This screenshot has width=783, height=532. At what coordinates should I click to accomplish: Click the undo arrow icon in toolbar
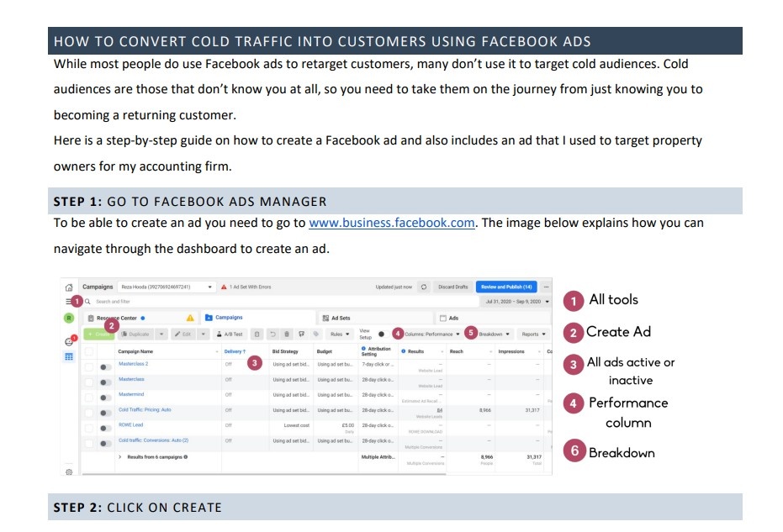272,334
